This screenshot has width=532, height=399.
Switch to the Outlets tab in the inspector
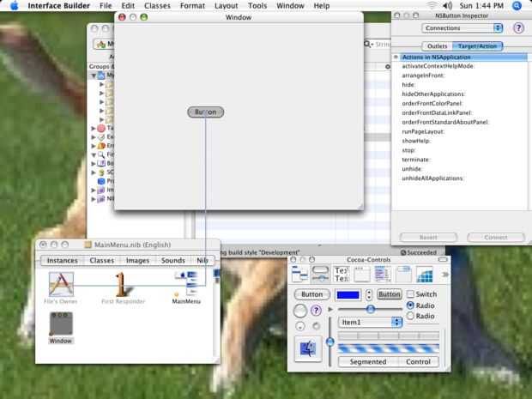click(x=437, y=46)
